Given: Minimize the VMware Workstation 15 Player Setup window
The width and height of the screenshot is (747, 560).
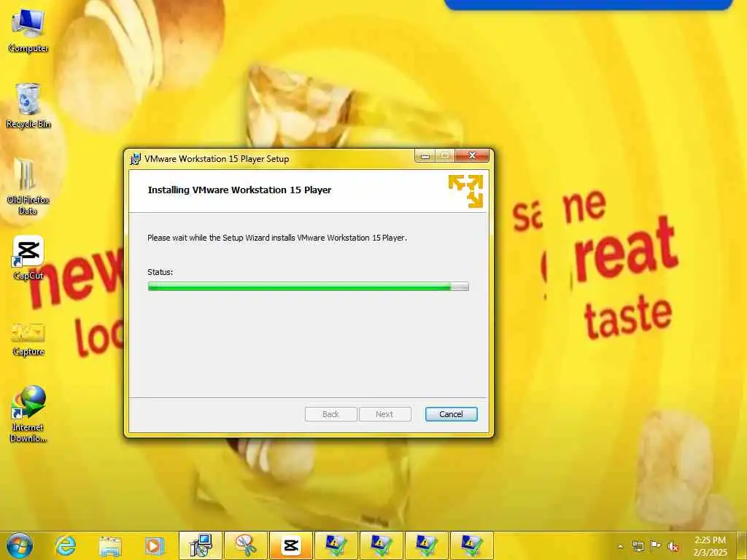Looking at the screenshot, I should tap(425, 155).
